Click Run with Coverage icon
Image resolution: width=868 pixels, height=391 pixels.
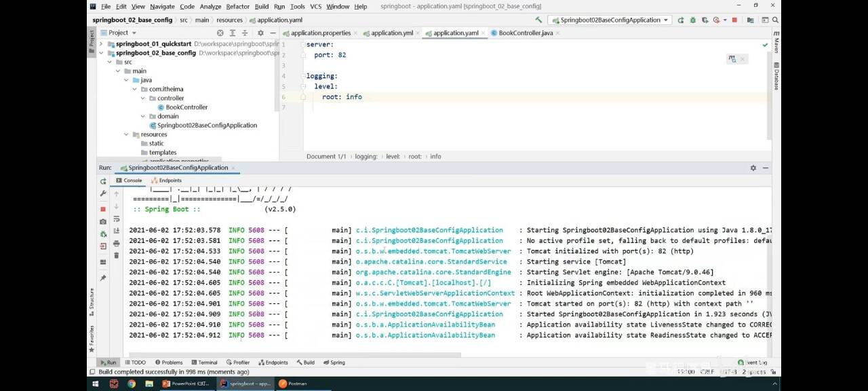705,20
